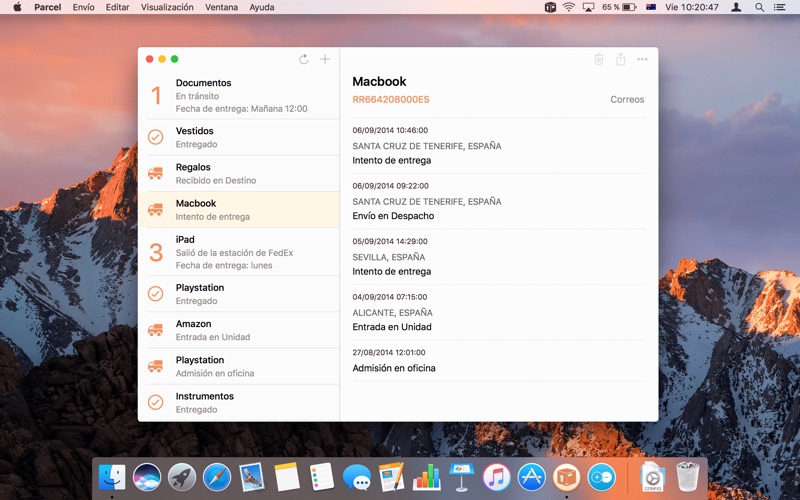This screenshot has height=500, width=800.
Task: Select Playstation delivery marked Admisión en oficina
Action: (x=239, y=366)
